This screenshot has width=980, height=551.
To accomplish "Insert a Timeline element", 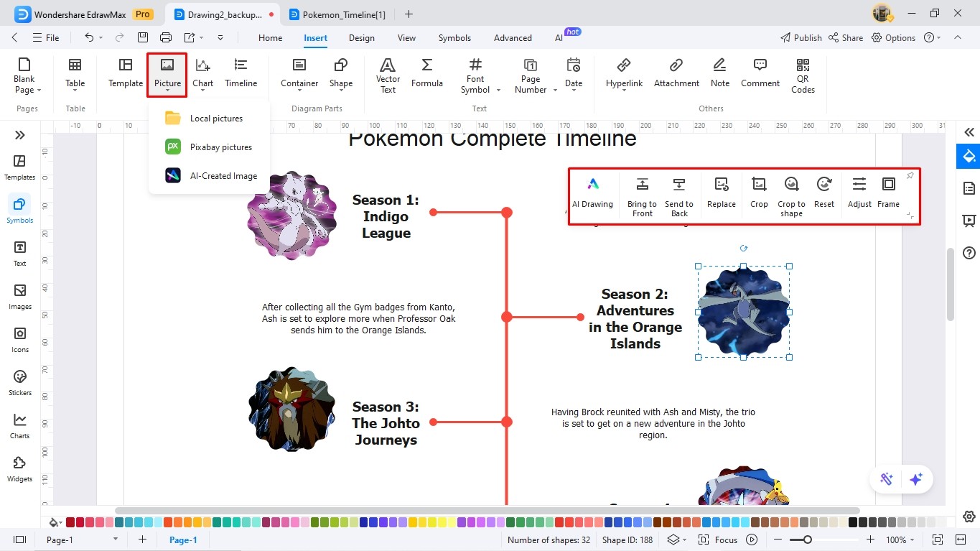I will coord(241,74).
